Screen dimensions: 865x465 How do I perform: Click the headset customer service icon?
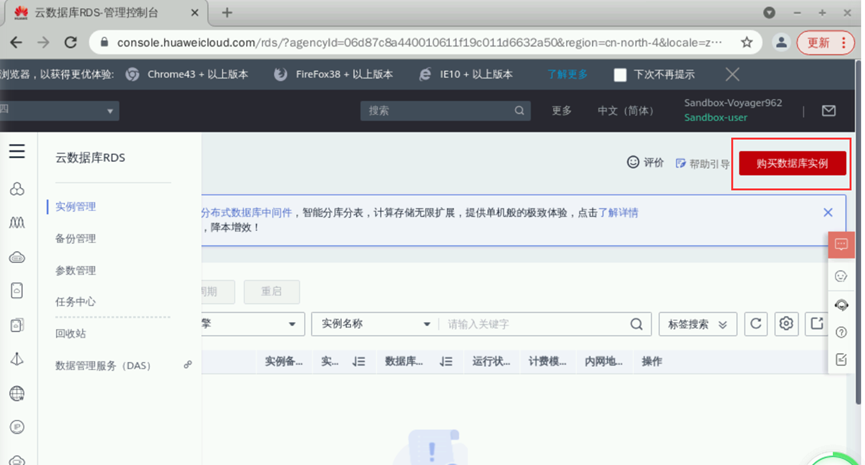coord(841,304)
